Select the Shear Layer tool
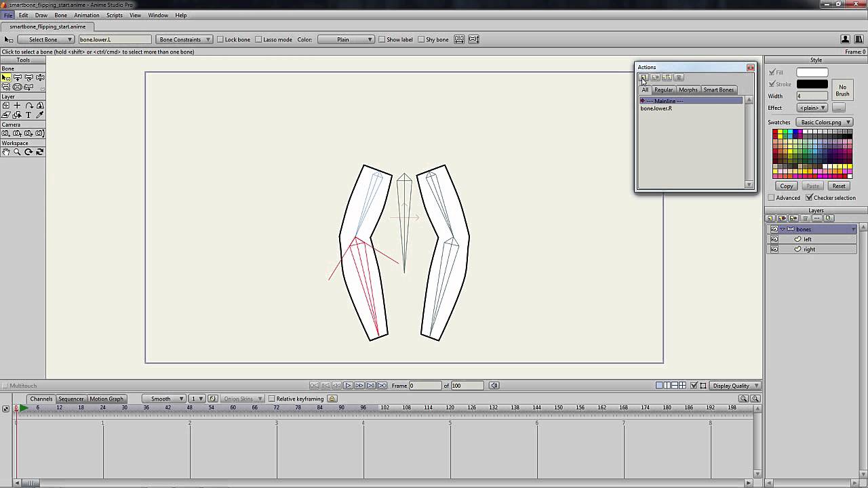868x488 pixels. (x=6, y=115)
